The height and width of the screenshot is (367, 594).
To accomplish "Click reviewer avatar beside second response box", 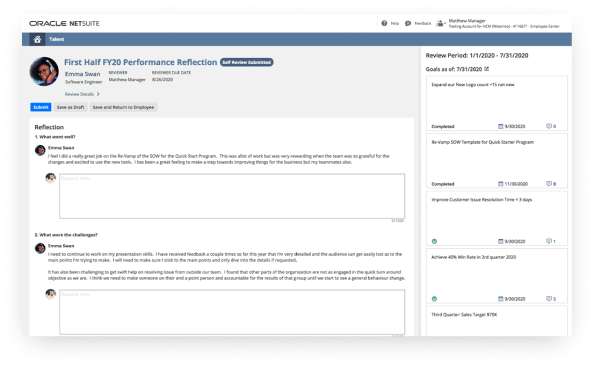I will click(x=51, y=294).
